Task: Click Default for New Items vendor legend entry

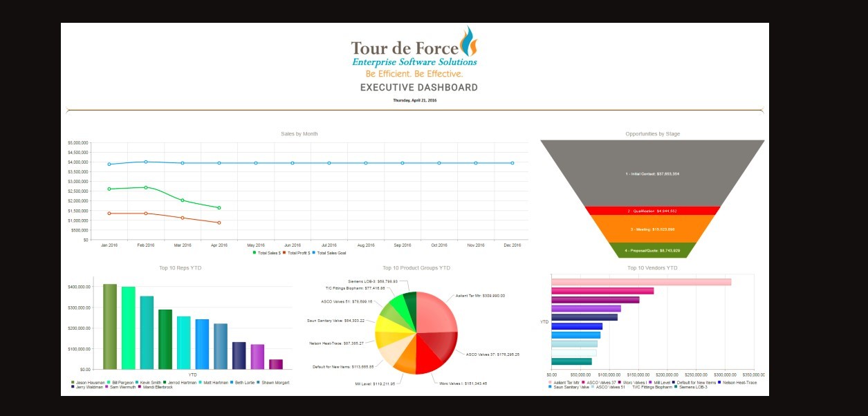Action: point(694,382)
